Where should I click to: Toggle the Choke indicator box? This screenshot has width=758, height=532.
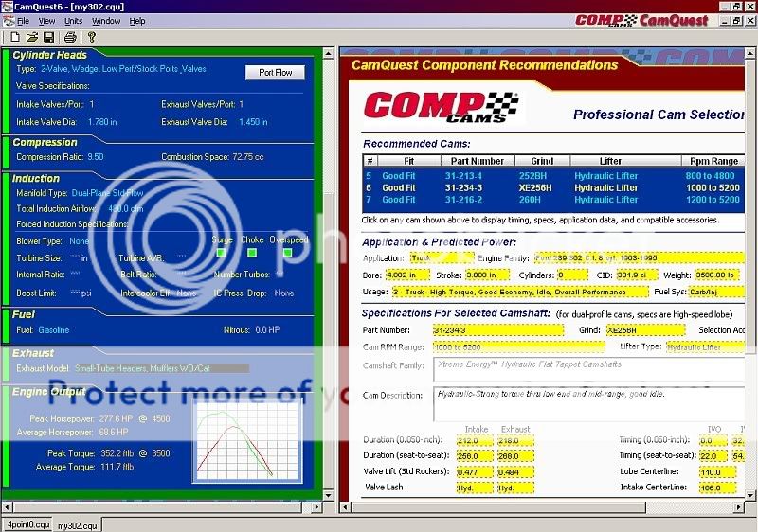(x=253, y=253)
